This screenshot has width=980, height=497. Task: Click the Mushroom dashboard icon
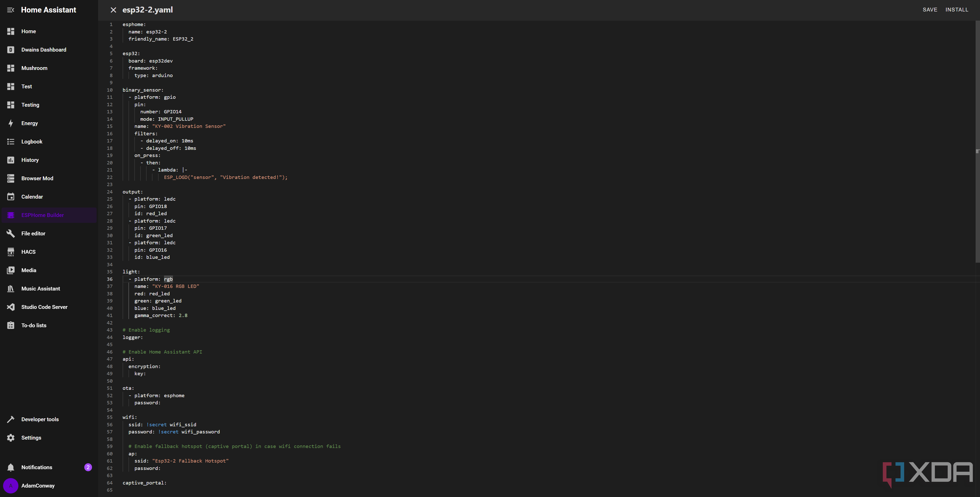(x=11, y=68)
